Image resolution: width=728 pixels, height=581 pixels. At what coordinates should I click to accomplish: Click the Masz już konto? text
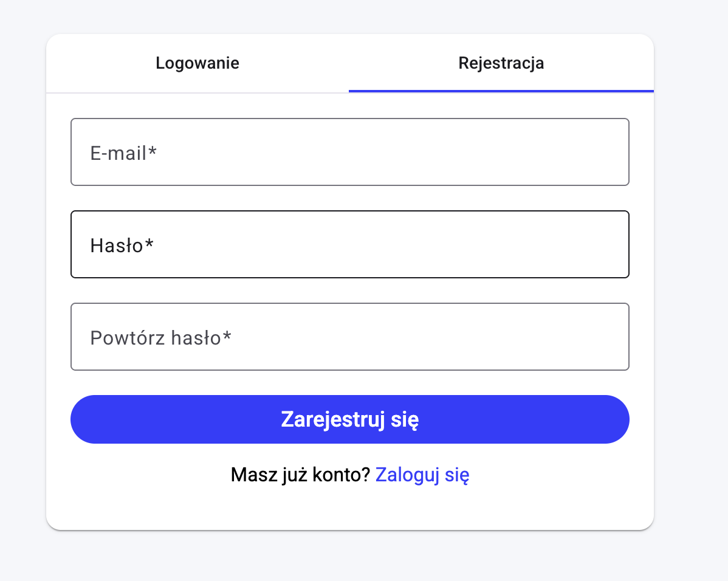[300, 475]
